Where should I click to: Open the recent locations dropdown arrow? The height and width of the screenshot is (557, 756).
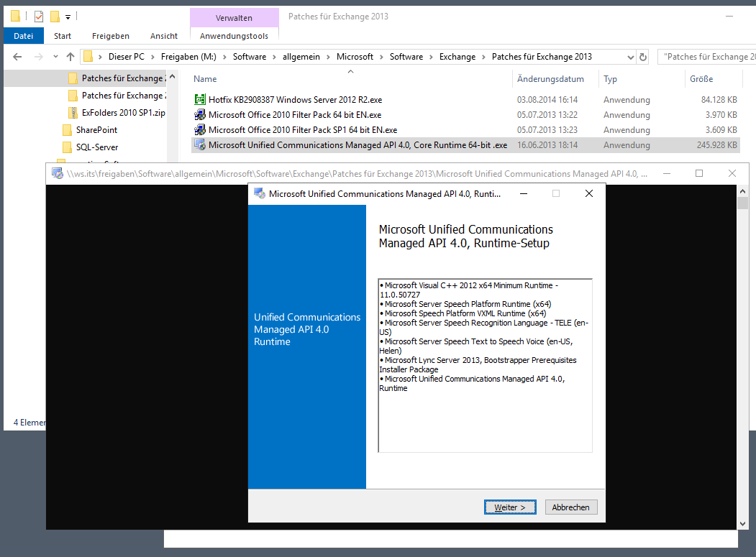point(55,57)
